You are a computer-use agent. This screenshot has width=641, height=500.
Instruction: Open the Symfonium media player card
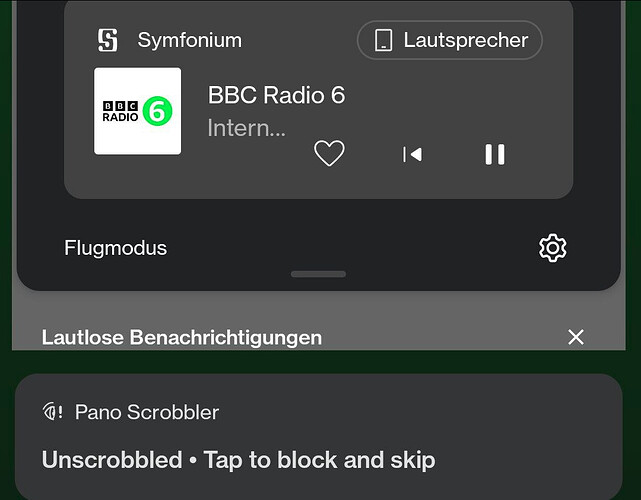pyautogui.click(x=318, y=99)
